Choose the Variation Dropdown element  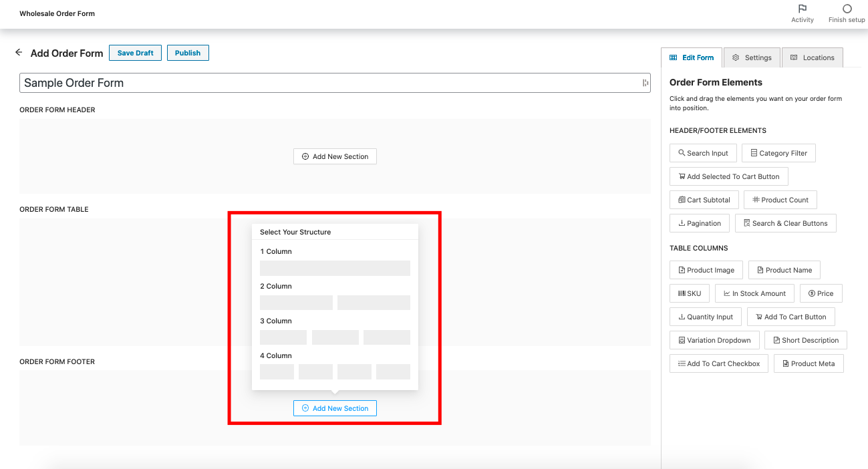(714, 340)
